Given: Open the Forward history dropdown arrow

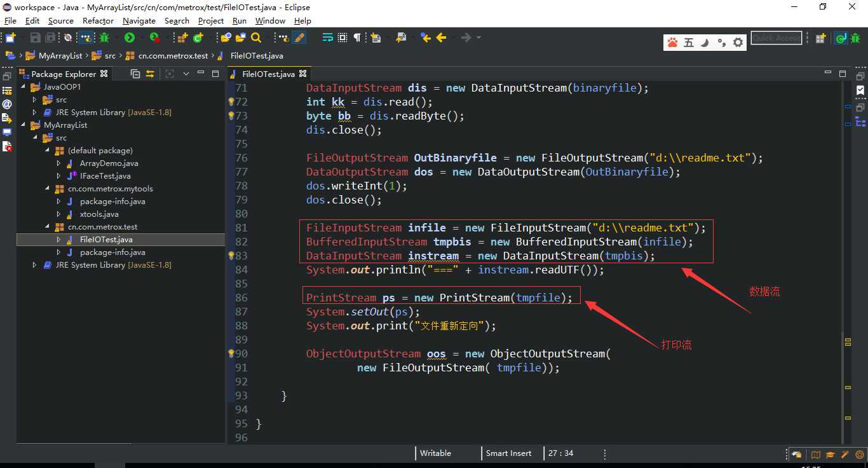Looking at the screenshot, I should point(479,38).
